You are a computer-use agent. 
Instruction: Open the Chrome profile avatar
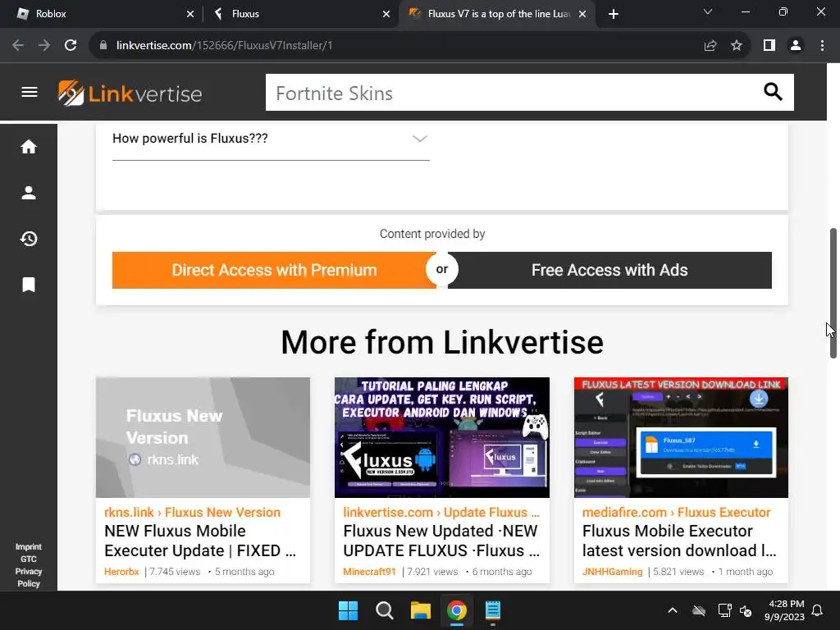coord(796,46)
